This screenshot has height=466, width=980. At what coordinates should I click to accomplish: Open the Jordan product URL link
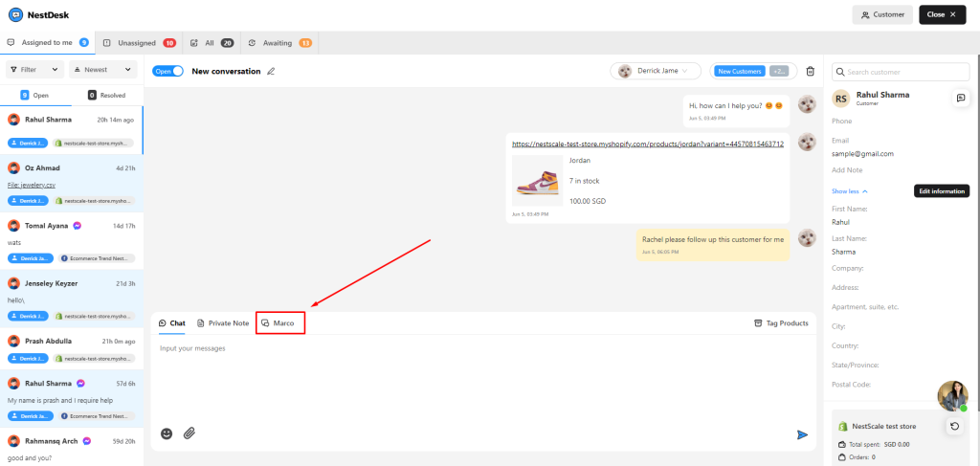(648, 144)
